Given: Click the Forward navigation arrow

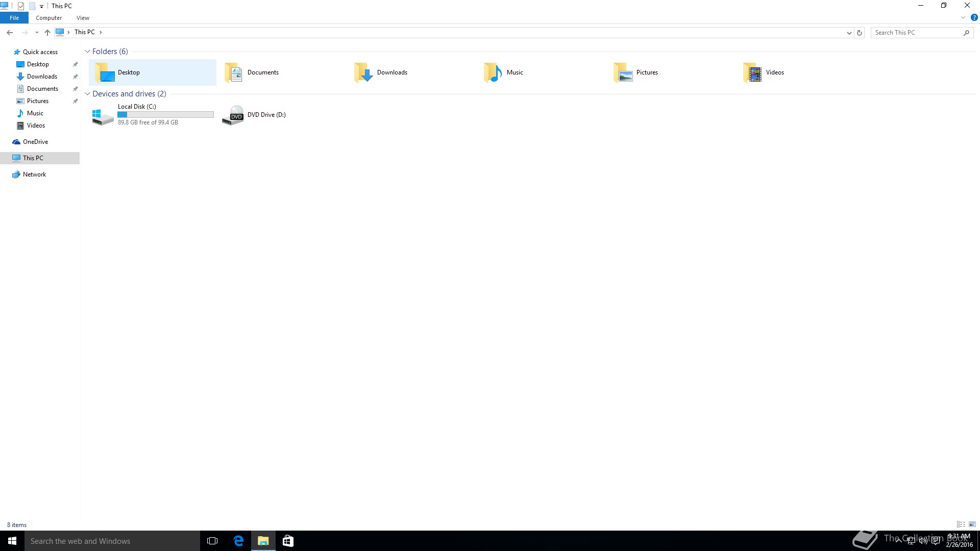Looking at the screenshot, I should pyautogui.click(x=24, y=32).
